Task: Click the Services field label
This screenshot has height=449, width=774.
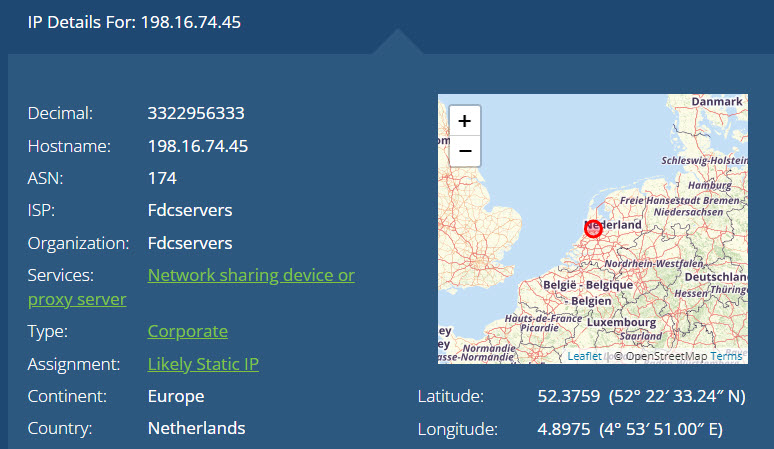Action: click(x=61, y=275)
